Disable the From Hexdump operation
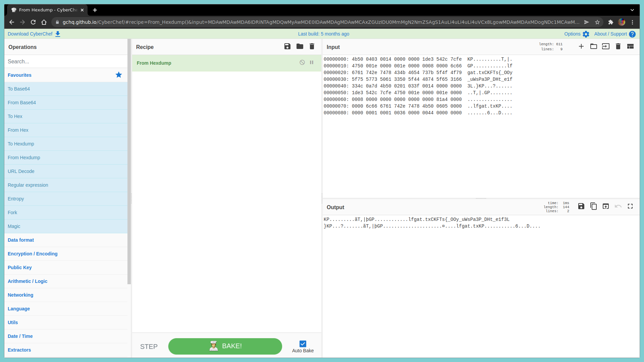The image size is (644, 362). tap(302, 63)
